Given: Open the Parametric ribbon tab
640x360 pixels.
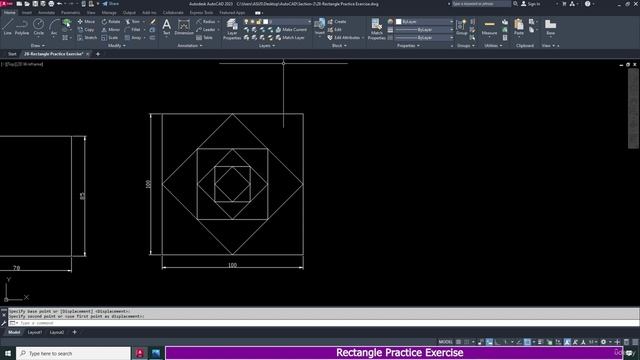Looking at the screenshot, I should (x=70, y=13).
